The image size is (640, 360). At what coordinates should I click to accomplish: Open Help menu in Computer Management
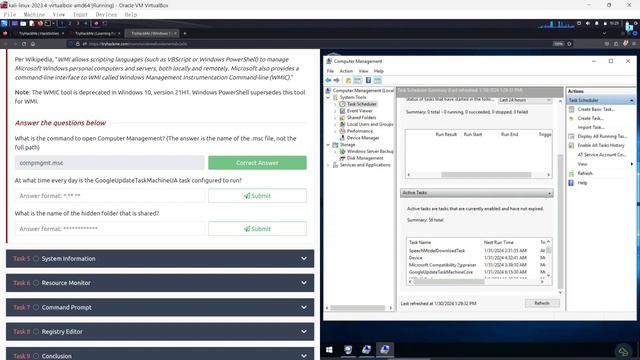pyautogui.click(x=379, y=71)
